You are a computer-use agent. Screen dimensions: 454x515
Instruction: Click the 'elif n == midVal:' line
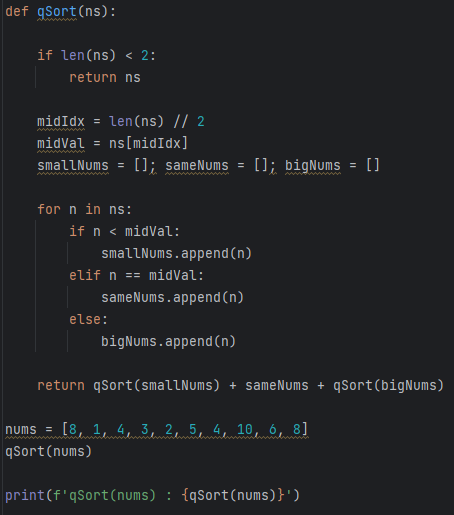tap(136, 276)
